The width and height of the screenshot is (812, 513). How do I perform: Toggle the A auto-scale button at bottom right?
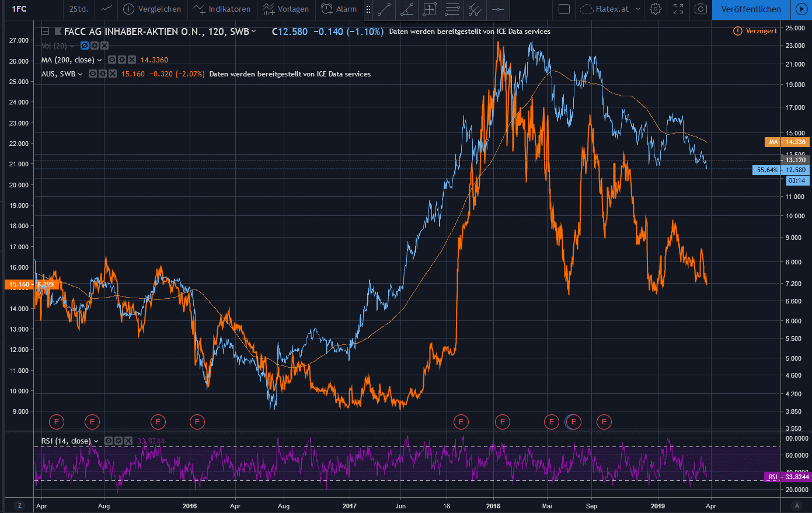point(796,505)
